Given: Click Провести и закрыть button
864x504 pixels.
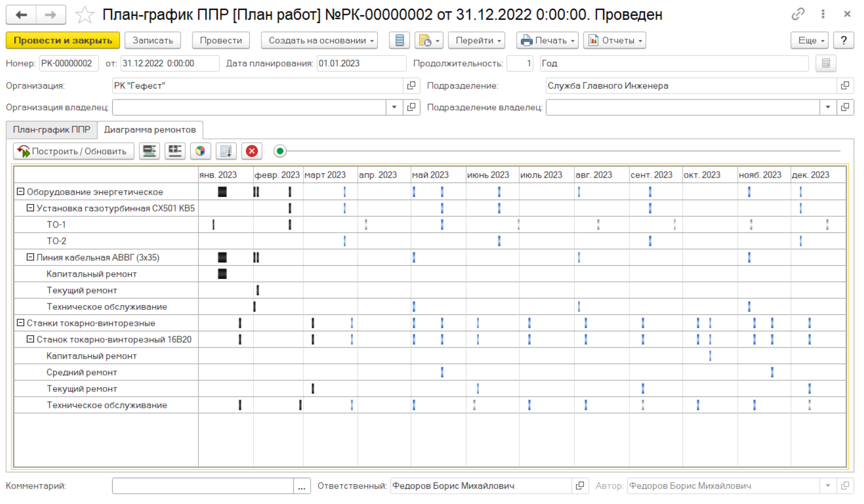Looking at the screenshot, I should 63,40.
